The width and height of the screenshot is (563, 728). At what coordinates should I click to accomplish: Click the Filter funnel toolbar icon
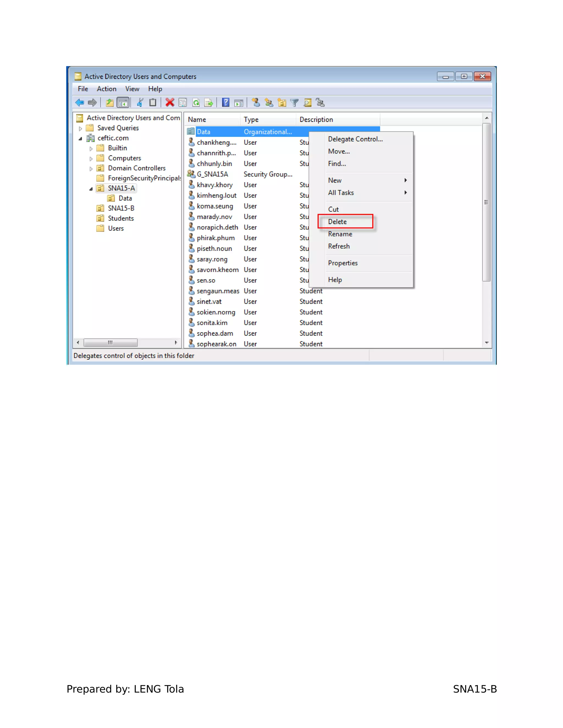point(294,103)
